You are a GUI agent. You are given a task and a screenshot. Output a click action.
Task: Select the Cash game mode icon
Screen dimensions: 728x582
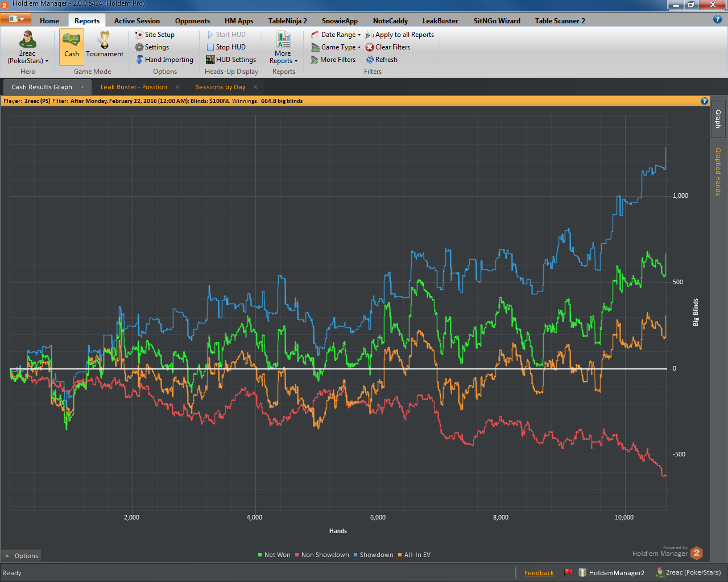tap(72, 40)
